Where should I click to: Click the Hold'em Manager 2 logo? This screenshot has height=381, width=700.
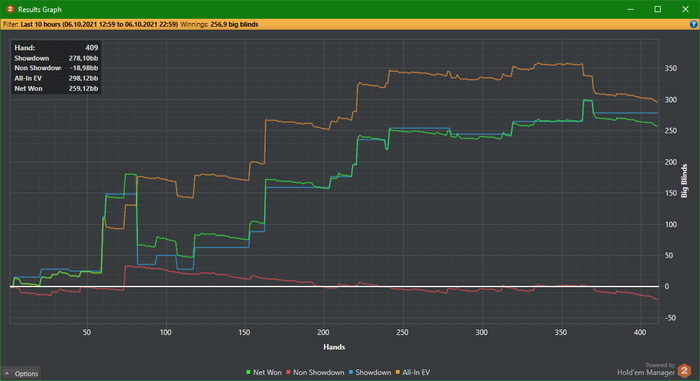click(x=684, y=370)
